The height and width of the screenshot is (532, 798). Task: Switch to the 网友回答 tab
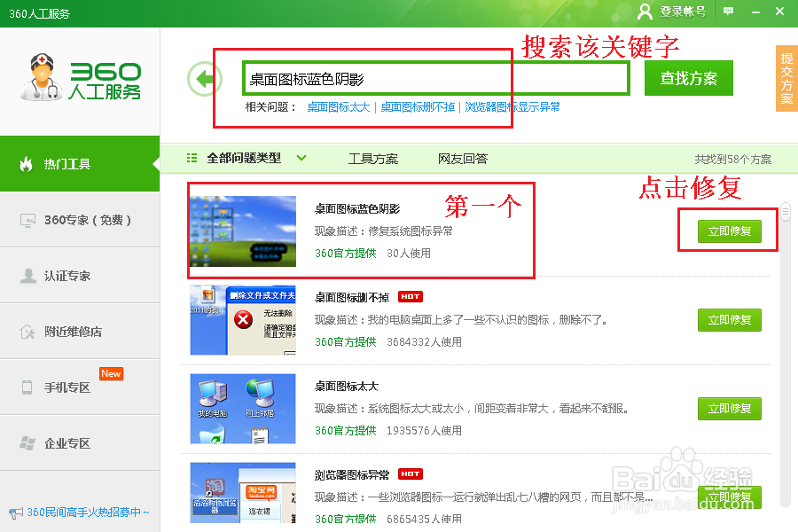coord(463,159)
